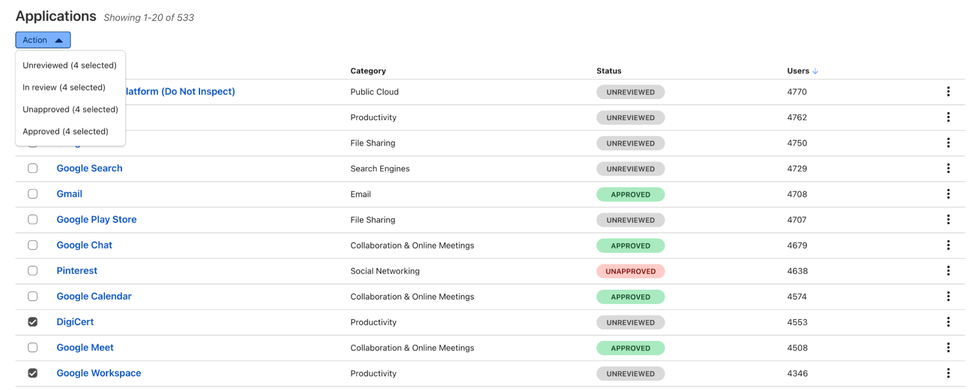This screenshot has width=980, height=390.
Task: Expand the options menu for Google Calendar row
Action: 948,296
